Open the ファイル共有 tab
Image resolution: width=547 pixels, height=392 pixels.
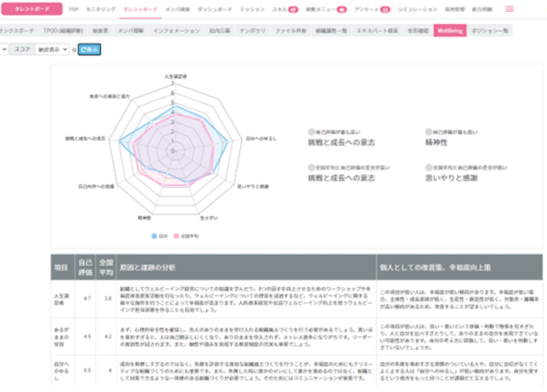[291, 31]
